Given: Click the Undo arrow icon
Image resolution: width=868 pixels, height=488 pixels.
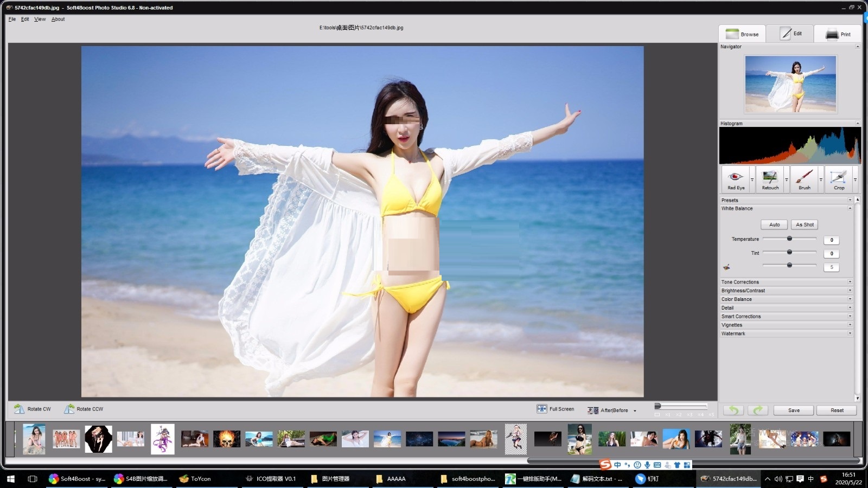Looking at the screenshot, I should (733, 410).
